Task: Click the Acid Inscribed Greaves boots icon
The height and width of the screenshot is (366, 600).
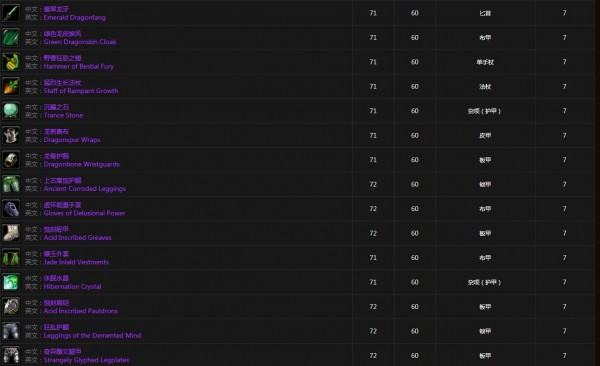Action: click(11, 233)
